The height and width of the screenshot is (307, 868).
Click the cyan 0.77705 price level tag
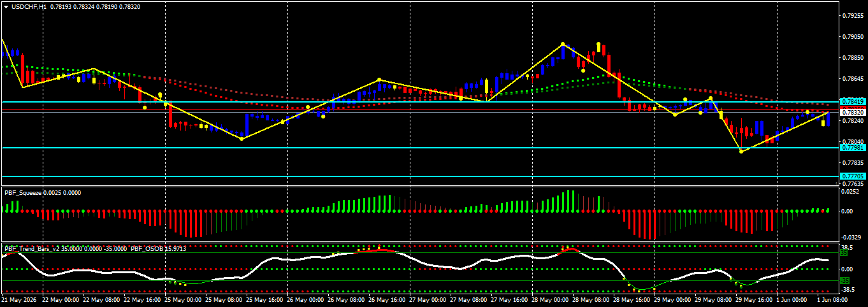(853, 176)
